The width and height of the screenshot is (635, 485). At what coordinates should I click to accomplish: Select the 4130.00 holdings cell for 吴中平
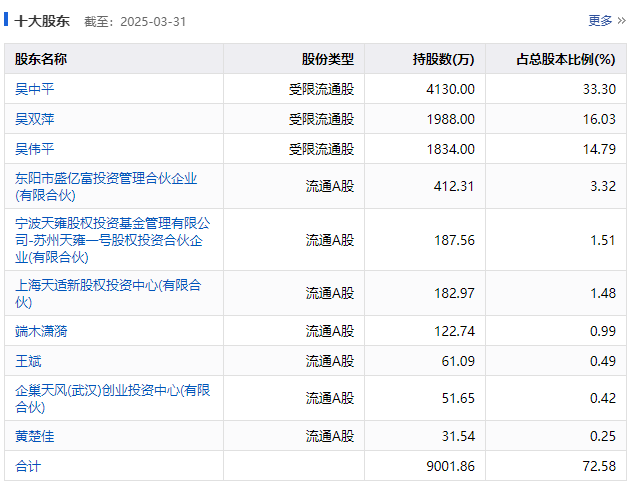coord(450,89)
